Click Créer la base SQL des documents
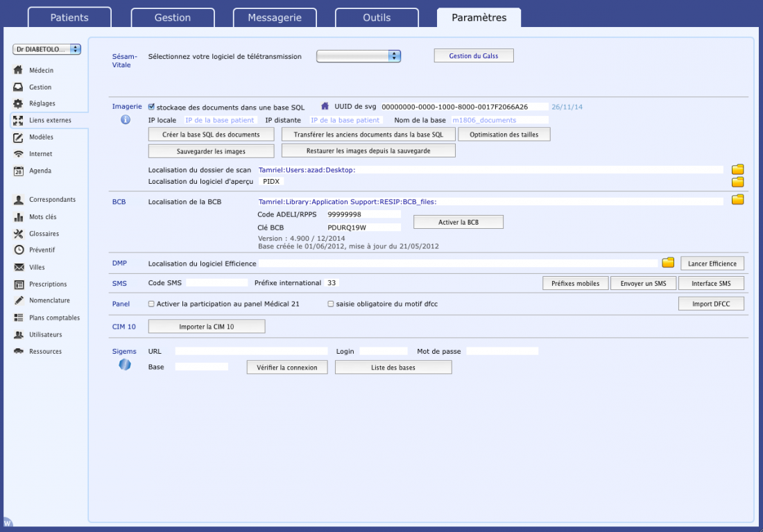Screen dimensions: 763x532 [x=211, y=135]
